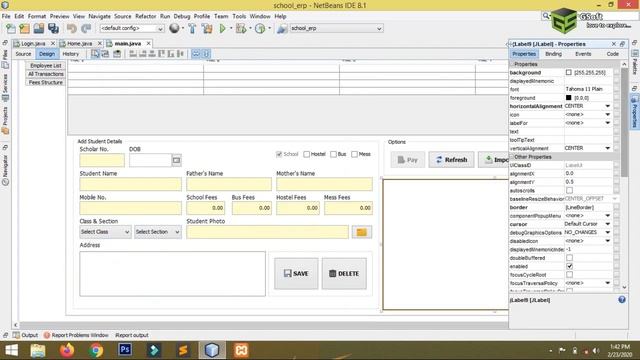The width and height of the screenshot is (640, 360).
Task: Open Firefox from the taskbar
Action: 67,350
